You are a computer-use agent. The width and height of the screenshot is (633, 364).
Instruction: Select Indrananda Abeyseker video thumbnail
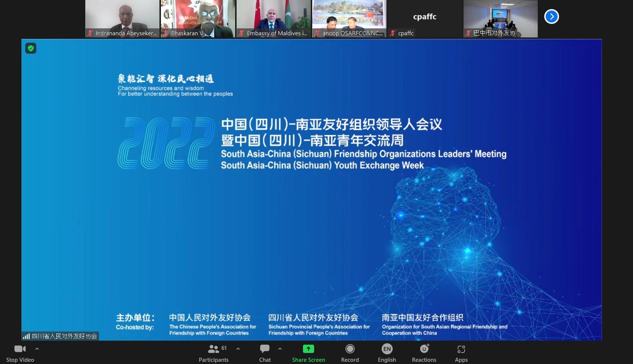tap(122, 19)
